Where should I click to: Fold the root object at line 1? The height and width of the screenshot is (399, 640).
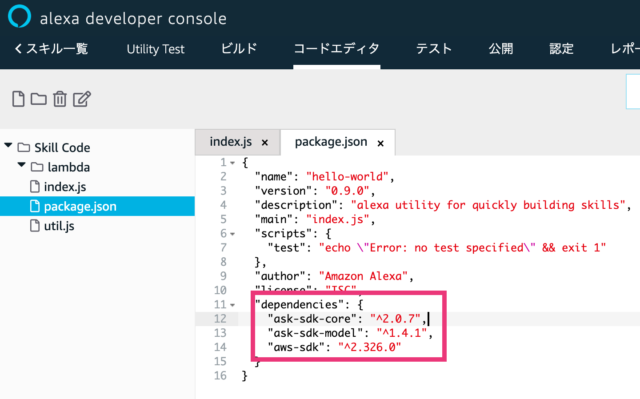pyautogui.click(x=232, y=163)
